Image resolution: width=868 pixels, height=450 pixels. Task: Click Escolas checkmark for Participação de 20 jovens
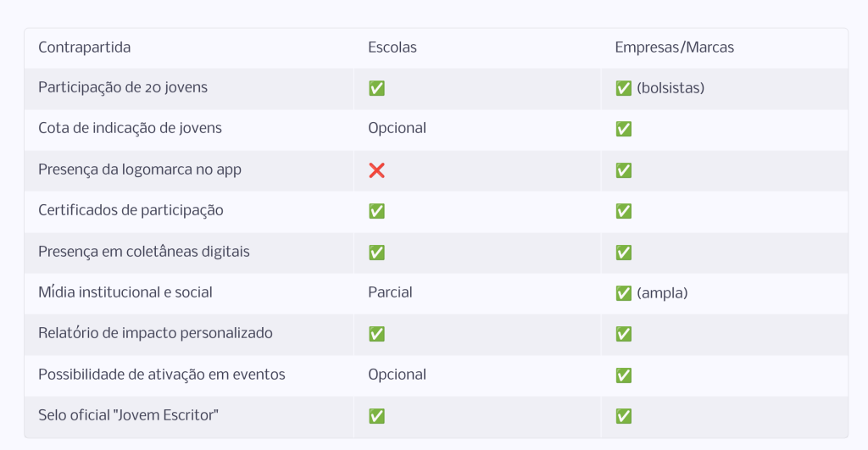(x=376, y=88)
